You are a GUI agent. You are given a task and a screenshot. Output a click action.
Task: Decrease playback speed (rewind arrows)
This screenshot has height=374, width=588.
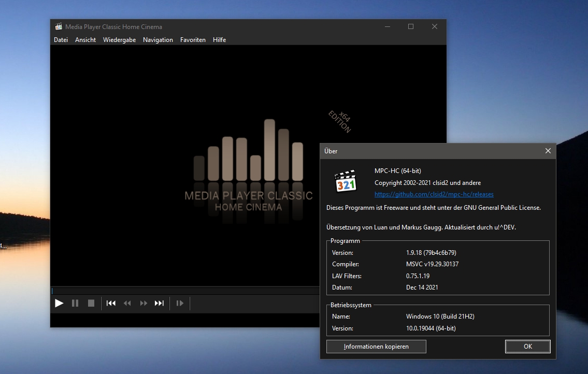[127, 303]
